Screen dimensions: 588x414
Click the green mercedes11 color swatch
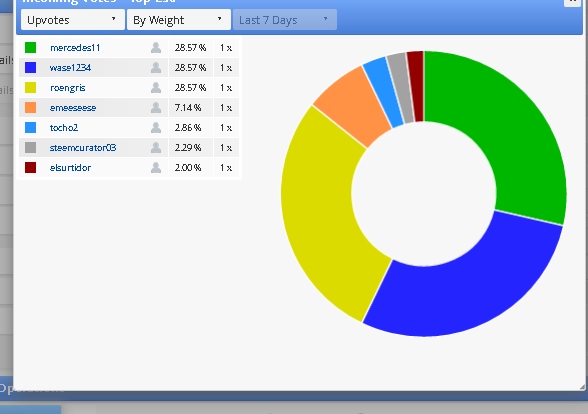pos(30,48)
